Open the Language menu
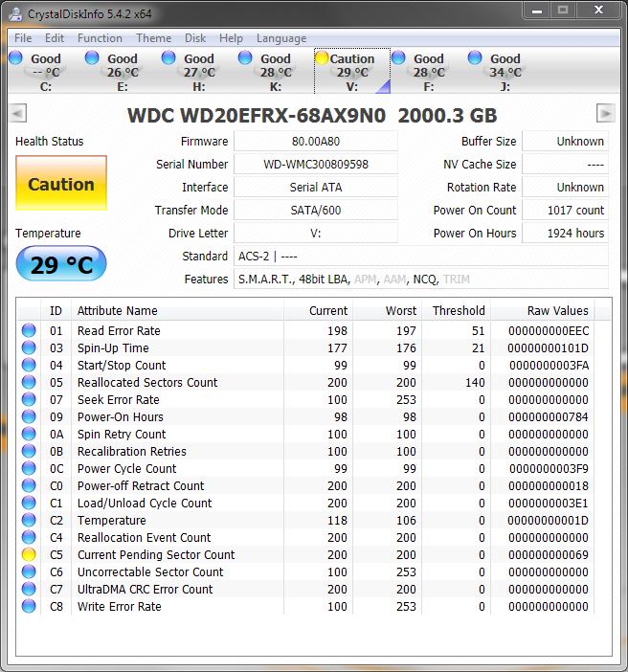The width and height of the screenshot is (628, 672). pyautogui.click(x=281, y=38)
